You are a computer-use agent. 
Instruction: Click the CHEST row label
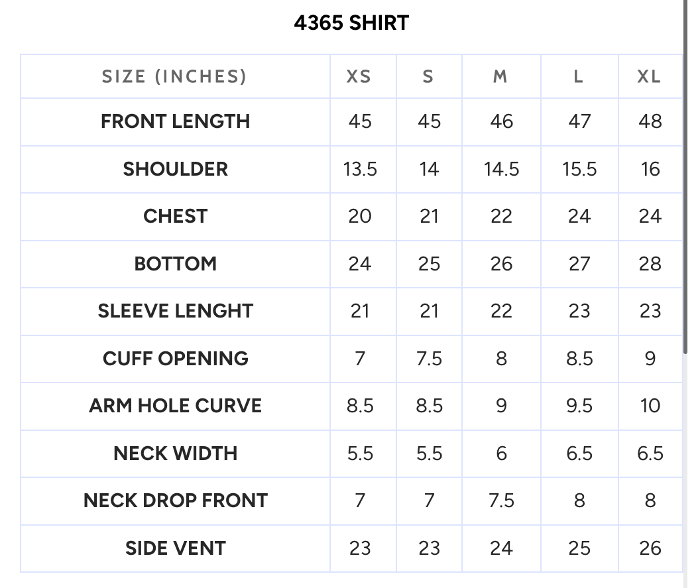176,217
